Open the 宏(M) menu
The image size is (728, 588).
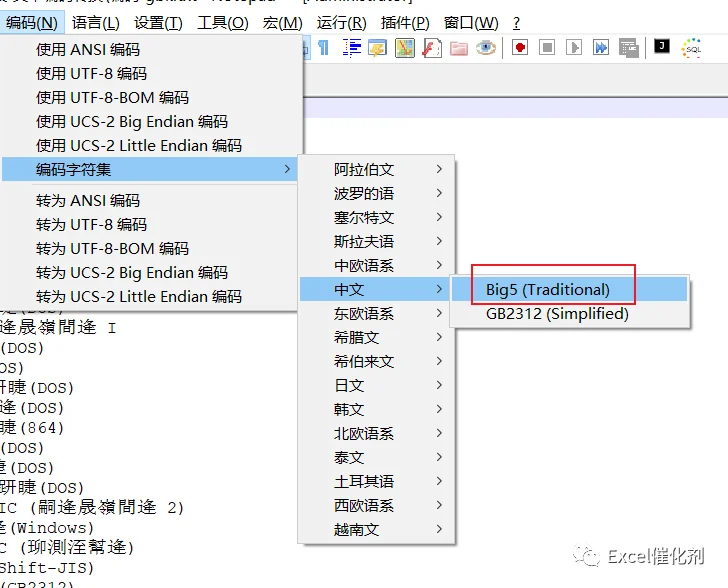point(283,22)
